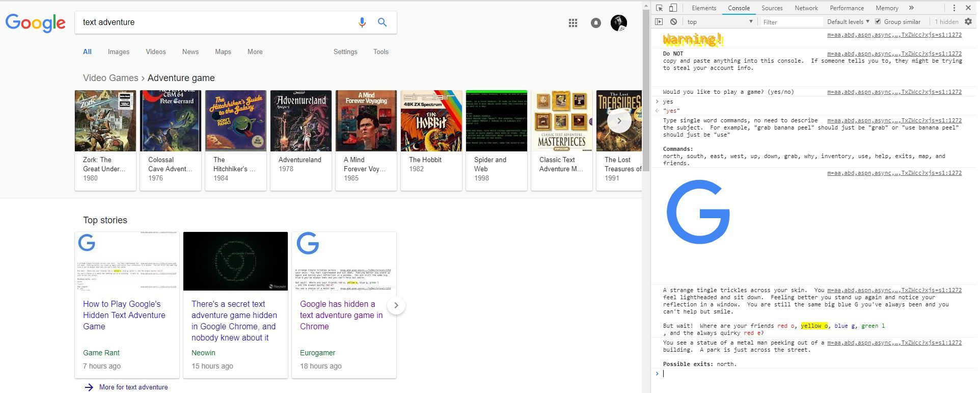Open The Hitchhiker's Guide game card
The image size is (980, 393).
click(x=236, y=140)
